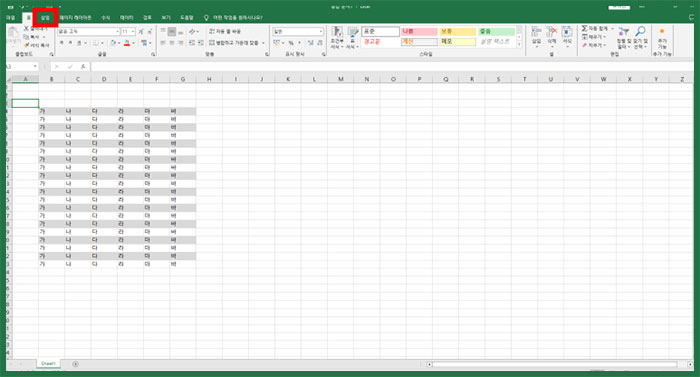This screenshot has height=377, width=700.
Task: Open the Help (도움말) tab
Action: (x=187, y=18)
